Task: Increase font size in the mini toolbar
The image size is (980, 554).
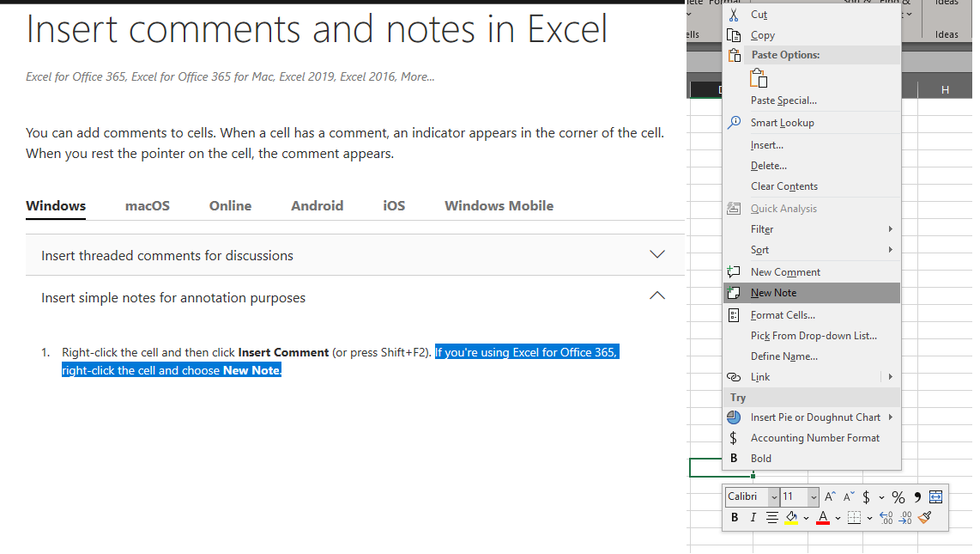Action: pos(830,496)
